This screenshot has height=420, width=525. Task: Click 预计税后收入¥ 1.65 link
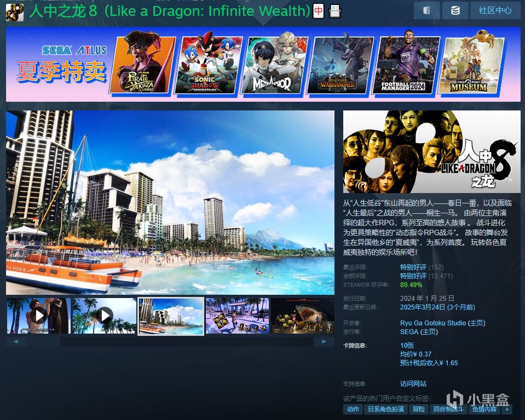429,363
